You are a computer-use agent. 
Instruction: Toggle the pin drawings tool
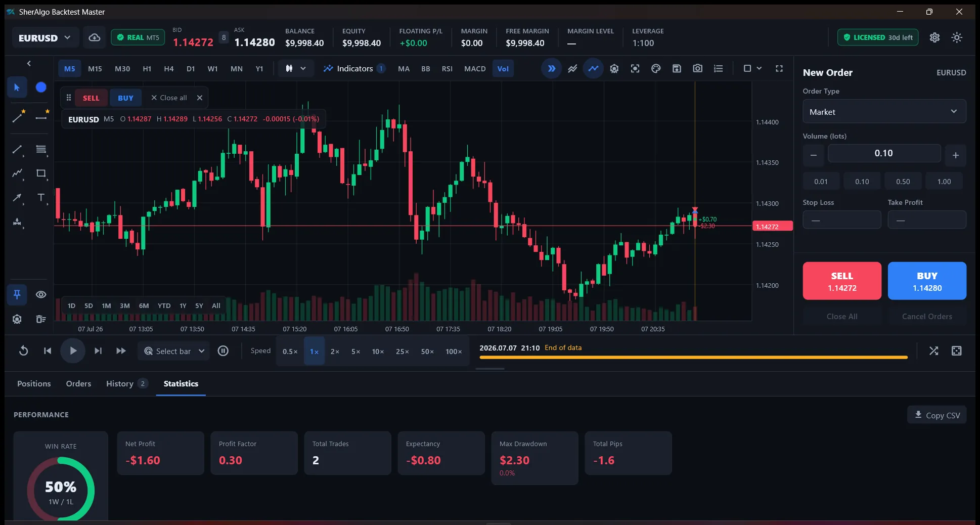coord(17,294)
